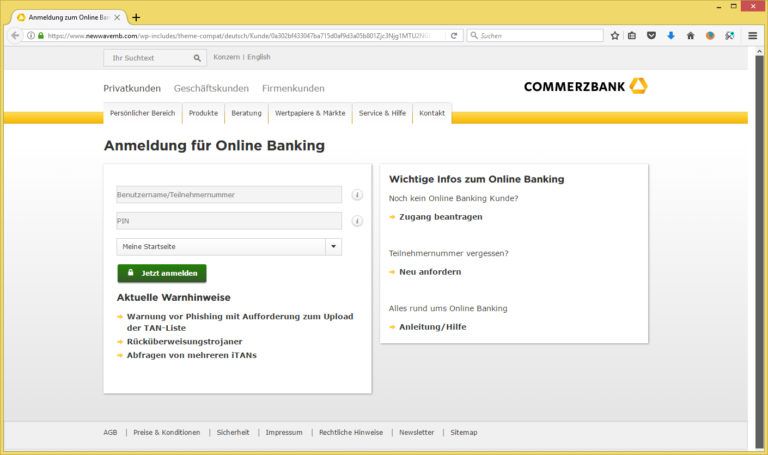Open the Persönlicher Bereich tab

click(x=143, y=113)
